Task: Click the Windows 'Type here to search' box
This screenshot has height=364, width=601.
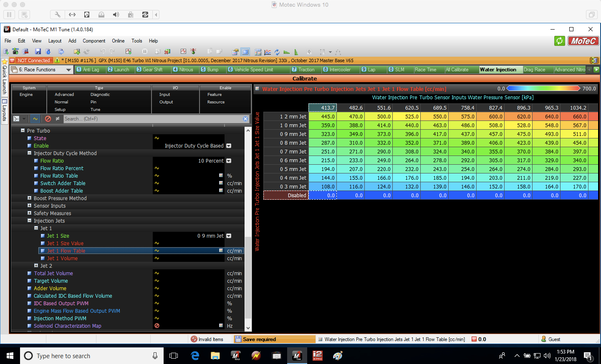Action: pos(92,356)
